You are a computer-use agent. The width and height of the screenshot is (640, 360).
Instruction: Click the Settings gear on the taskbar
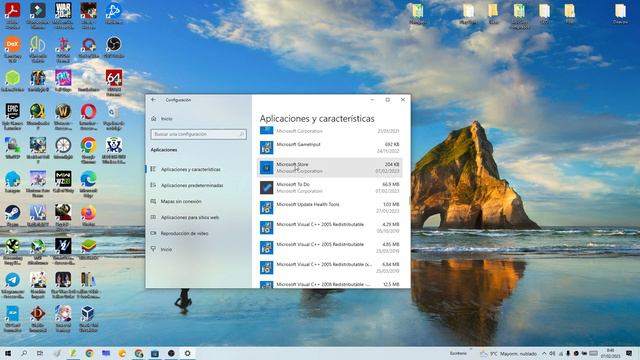(187, 353)
